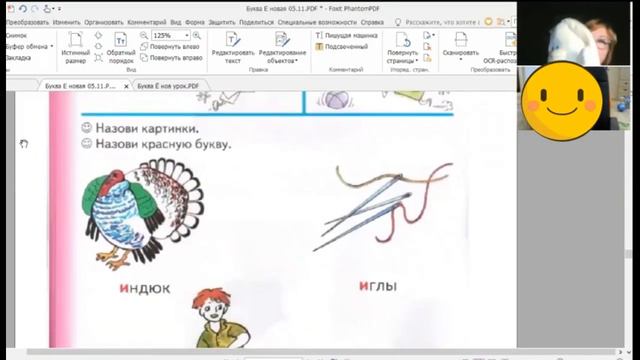
Task: Click the insert page icon with dropdown arrow
Action: 428,36
